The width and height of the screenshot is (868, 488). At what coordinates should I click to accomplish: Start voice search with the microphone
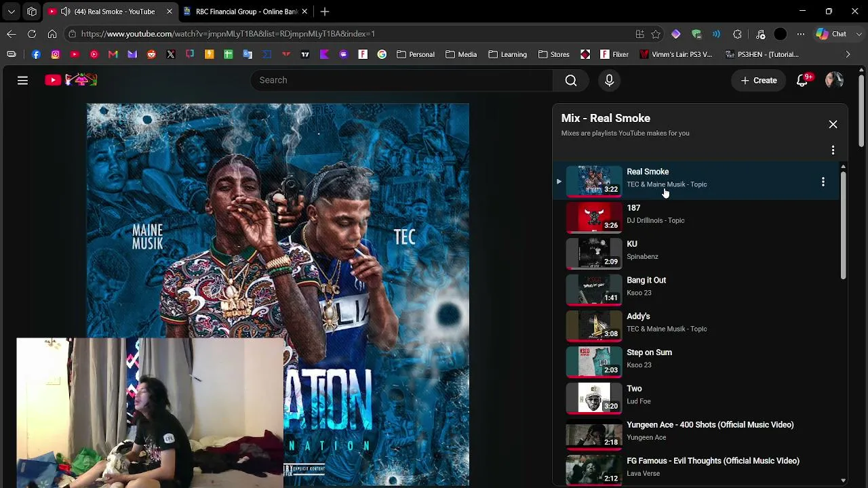click(609, 80)
